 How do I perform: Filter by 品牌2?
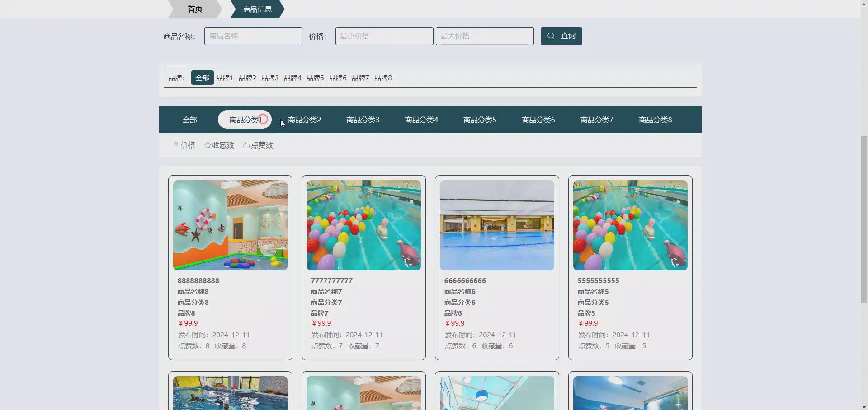tap(247, 78)
